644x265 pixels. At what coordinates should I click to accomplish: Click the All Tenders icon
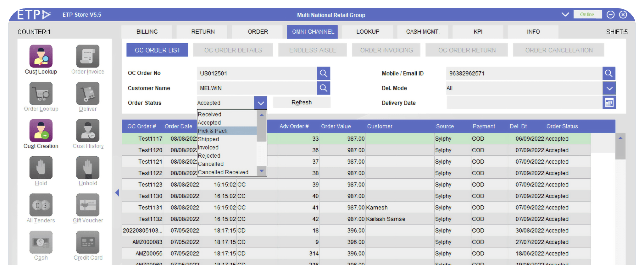click(41, 205)
